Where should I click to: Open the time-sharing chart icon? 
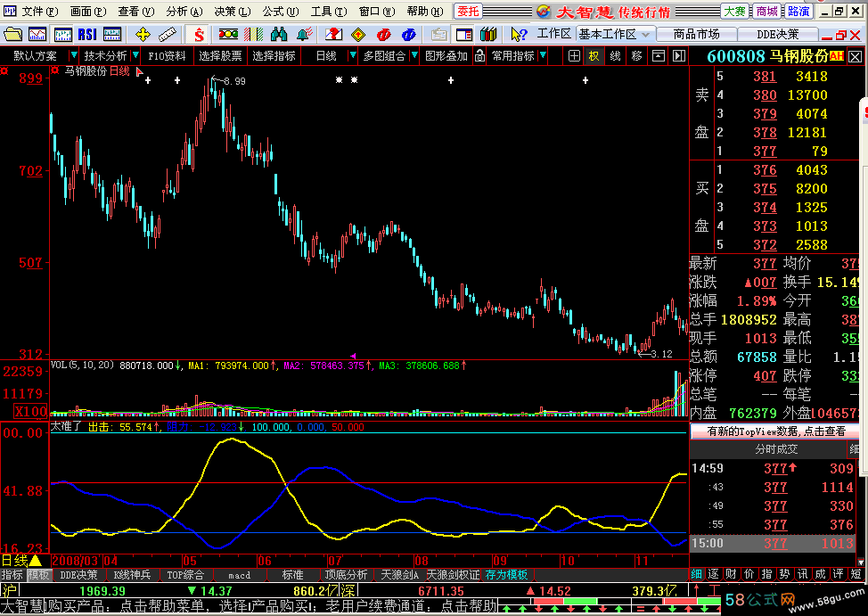(37, 35)
